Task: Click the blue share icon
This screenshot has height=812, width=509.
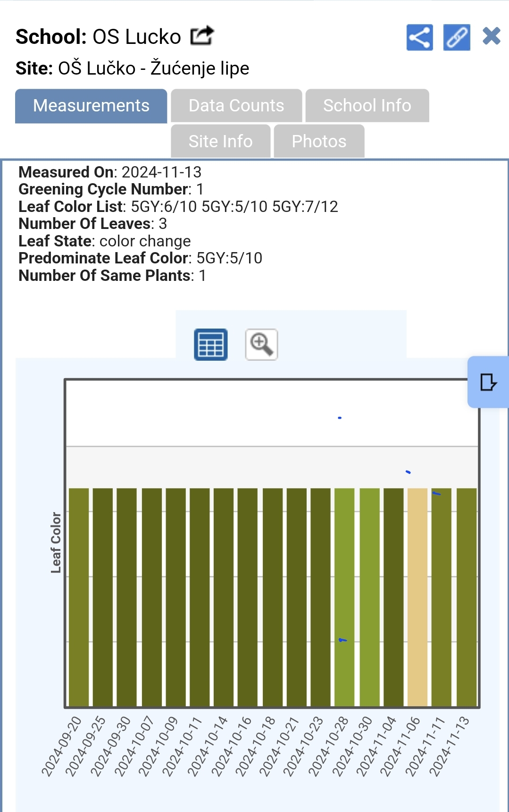Action: tap(419, 37)
